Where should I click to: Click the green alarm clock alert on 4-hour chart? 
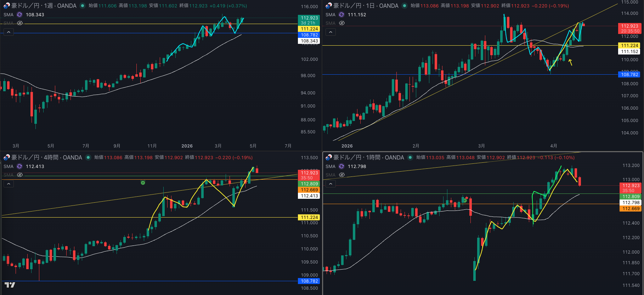pos(143,183)
